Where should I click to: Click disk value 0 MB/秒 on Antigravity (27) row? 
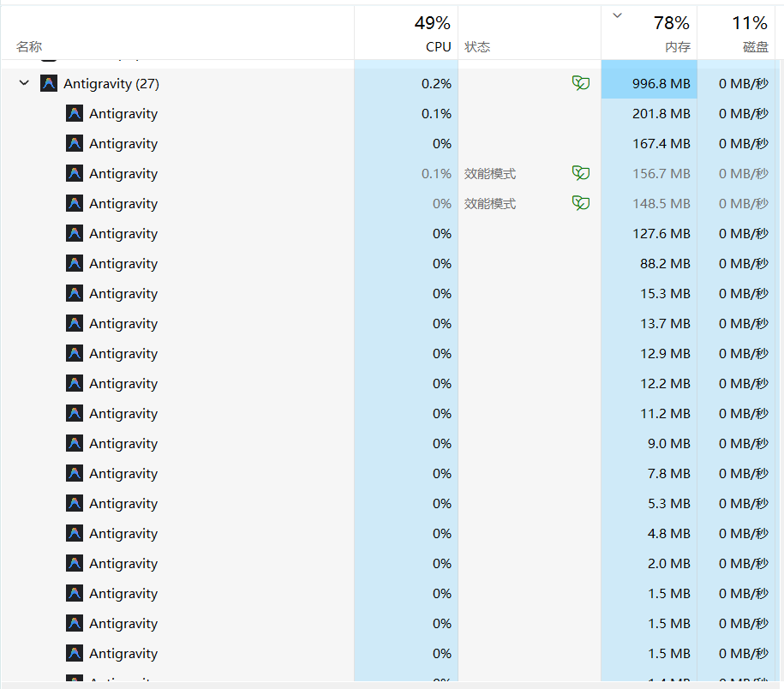click(x=744, y=83)
